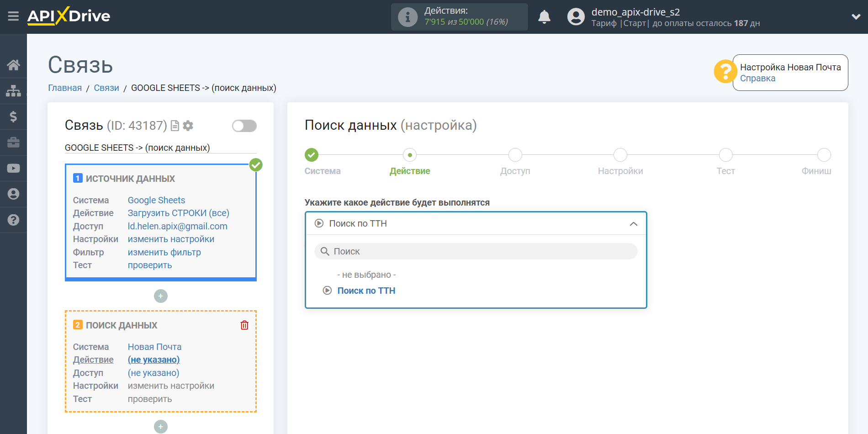Image resolution: width=868 pixels, height=434 pixels.
Task: Click the Настройки step circle
Action: coord(620,155)
